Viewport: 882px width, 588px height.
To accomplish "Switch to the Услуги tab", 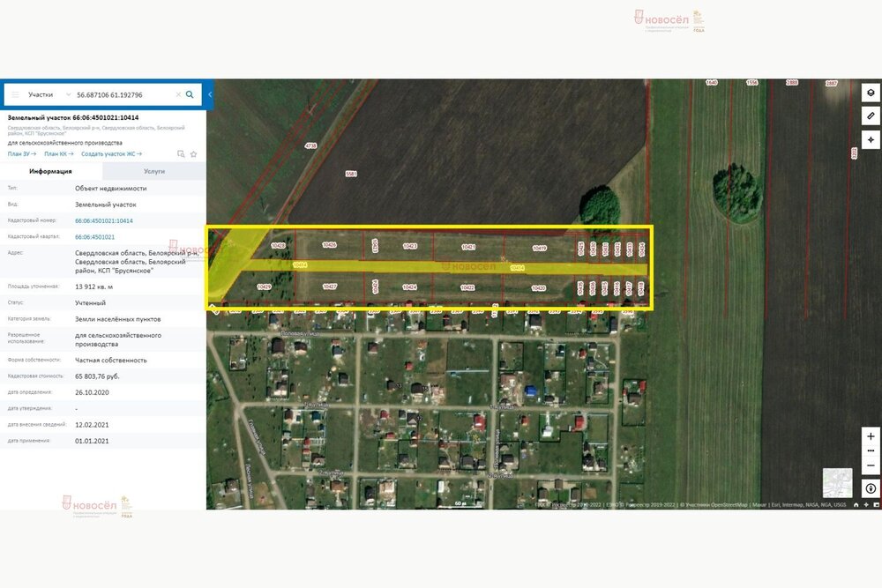I will pos(154,171).
